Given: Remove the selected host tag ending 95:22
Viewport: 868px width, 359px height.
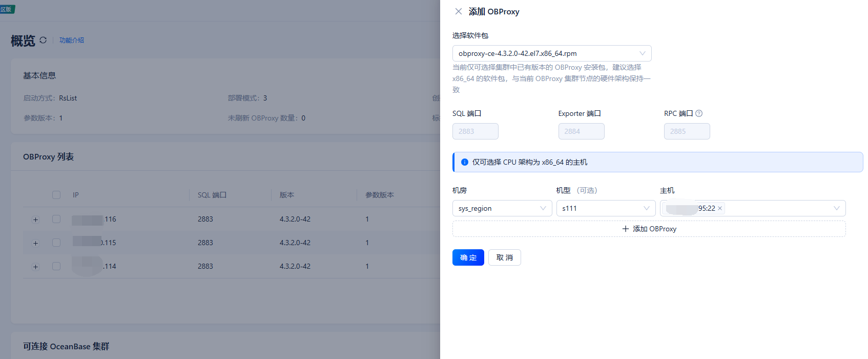Looking at the screenshot, I should 720,208.
